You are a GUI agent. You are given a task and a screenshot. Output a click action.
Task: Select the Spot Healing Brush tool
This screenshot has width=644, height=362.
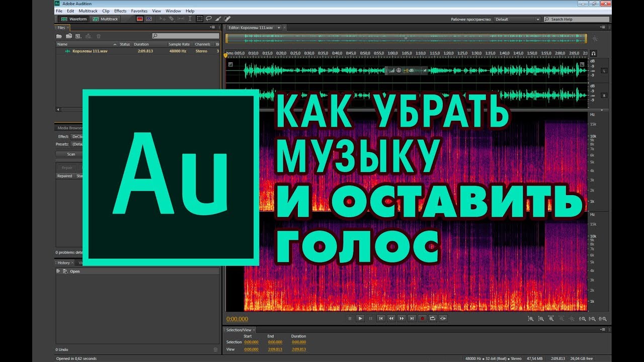227,19
